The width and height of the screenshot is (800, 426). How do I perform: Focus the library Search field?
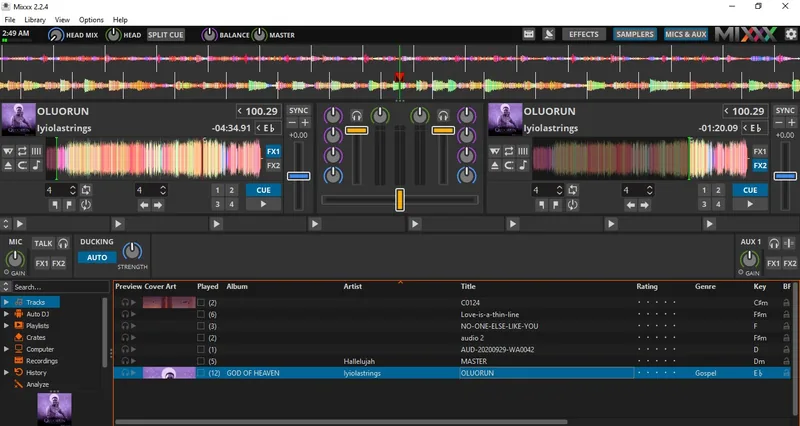[60, 287]
